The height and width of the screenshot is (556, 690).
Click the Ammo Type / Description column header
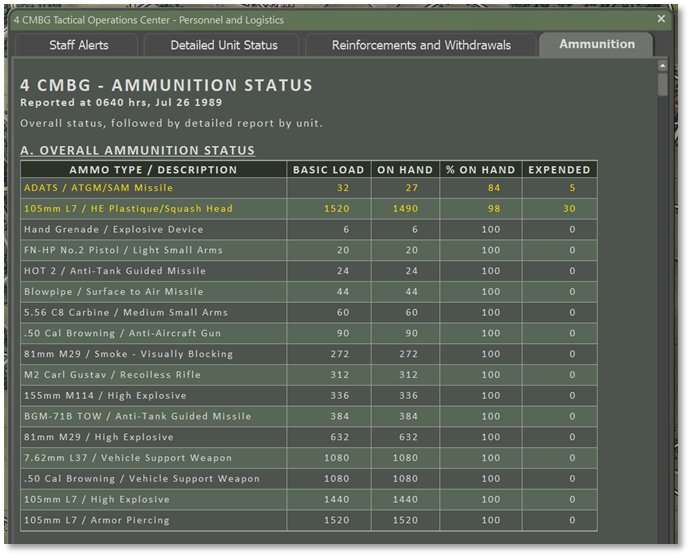tap(153, 170)
